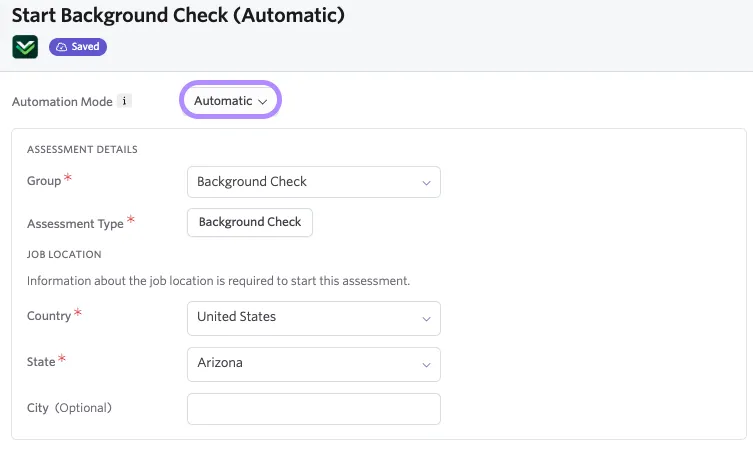The height and width of the screenshot is (452, 753).
Task: Expand the Group dropdown
Action: pyautogui.click(x=314, y=182)
